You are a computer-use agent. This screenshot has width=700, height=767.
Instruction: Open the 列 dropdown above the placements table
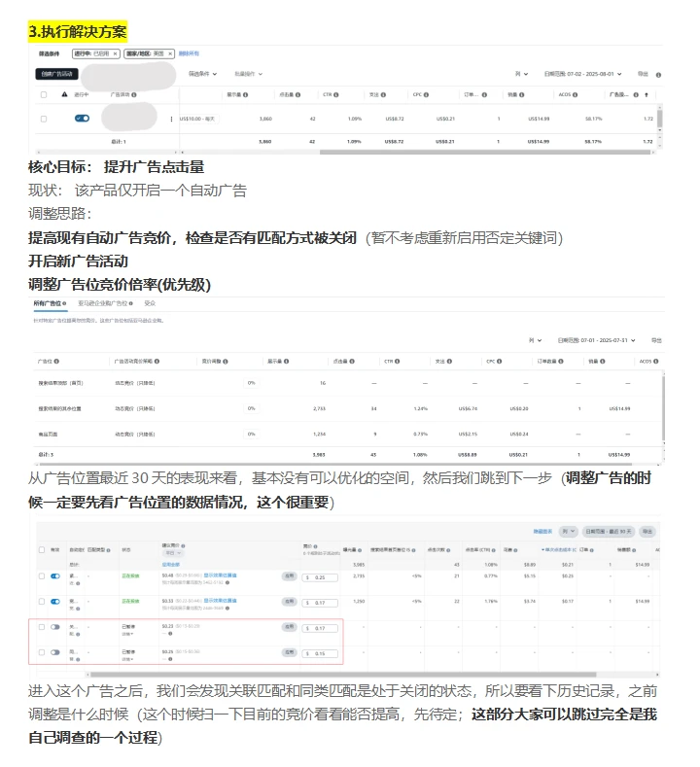coord(535,340)
